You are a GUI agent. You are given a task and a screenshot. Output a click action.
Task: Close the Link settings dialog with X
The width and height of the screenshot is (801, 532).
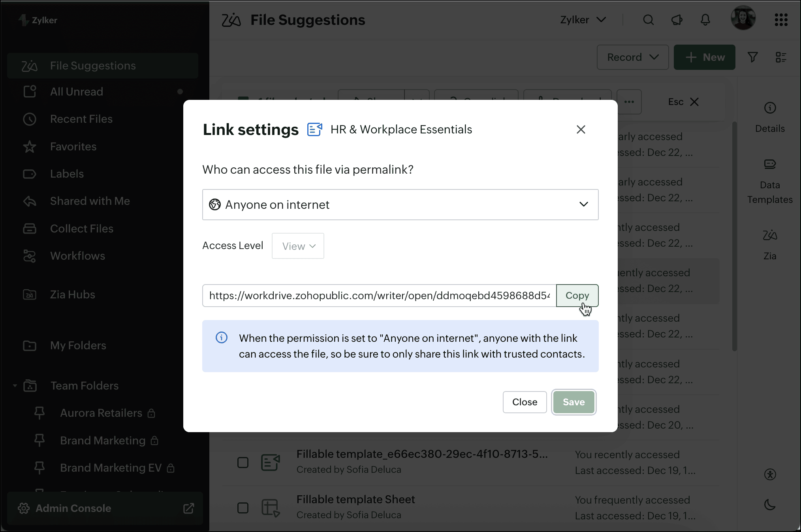(x=581, y=129)
